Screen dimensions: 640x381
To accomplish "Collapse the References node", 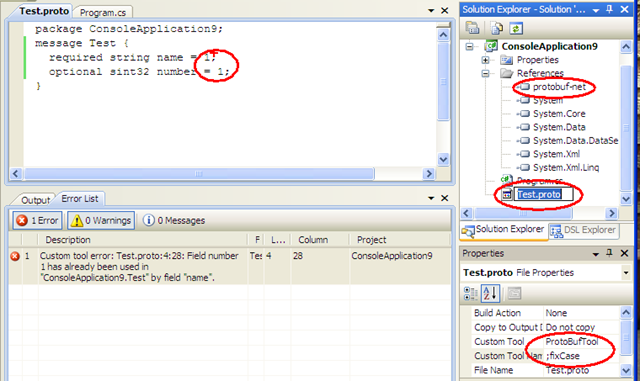I will pos(485,74).
